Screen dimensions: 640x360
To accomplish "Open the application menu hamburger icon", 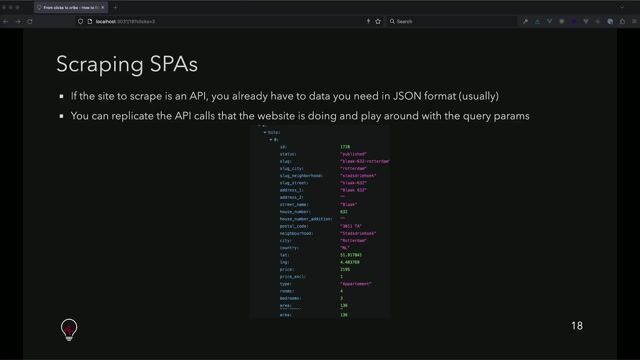I will coord(635,21).
